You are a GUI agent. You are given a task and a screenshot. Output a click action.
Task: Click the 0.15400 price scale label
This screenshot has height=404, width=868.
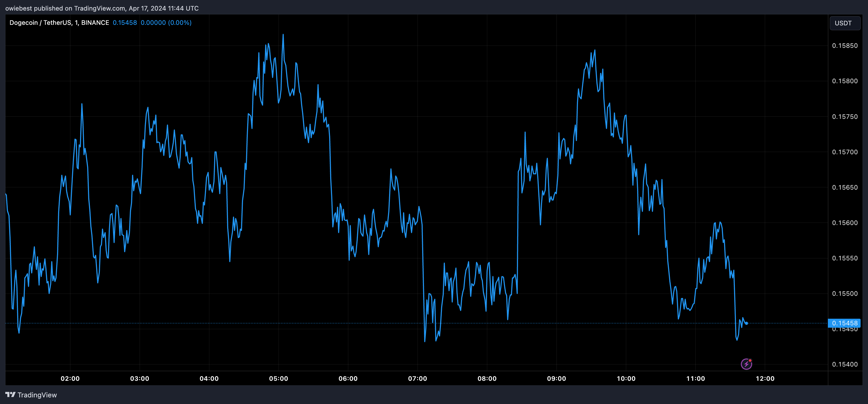(x=845, y=364)
